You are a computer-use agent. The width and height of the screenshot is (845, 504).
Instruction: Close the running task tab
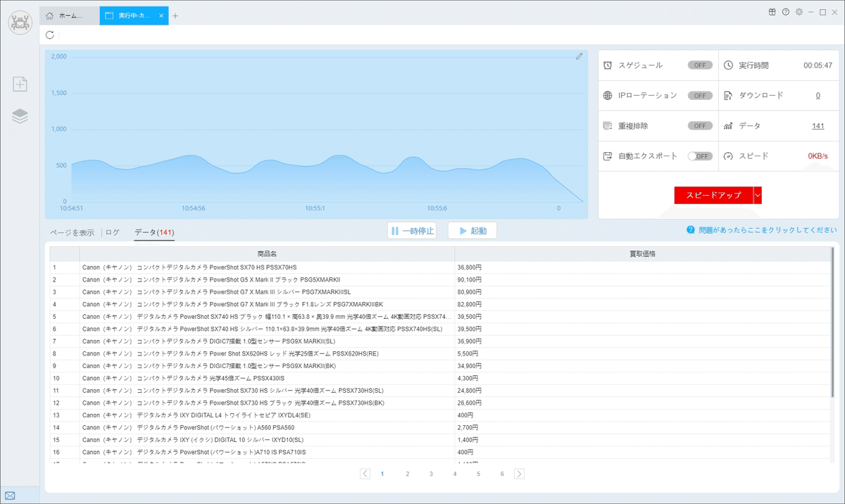point(161,15)
